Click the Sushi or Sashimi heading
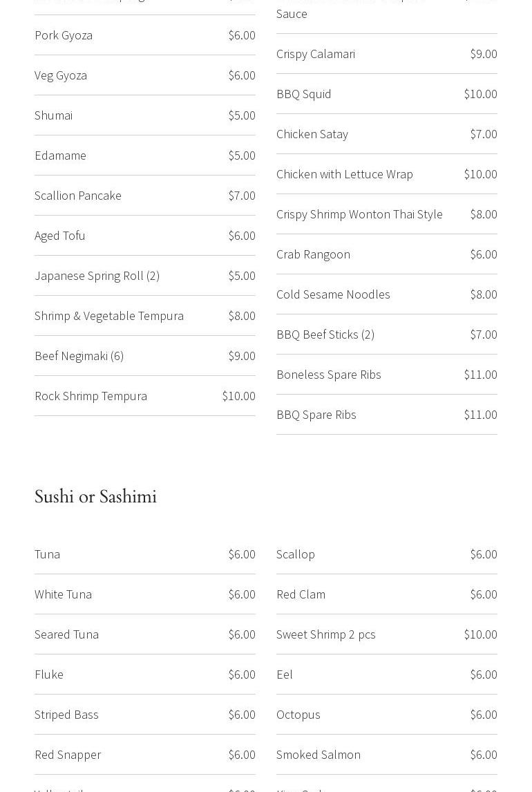The height and width of the screenshot is (792, 532). pos(95,497)
